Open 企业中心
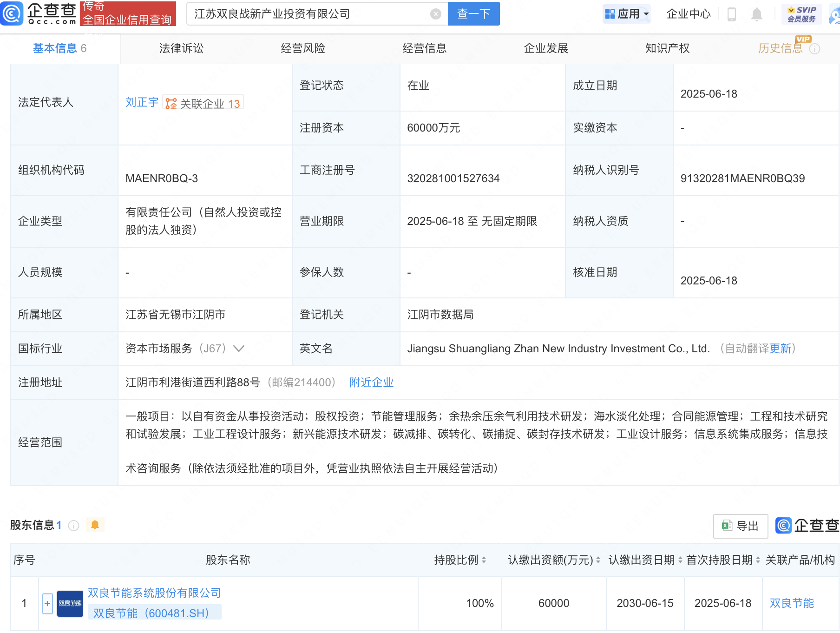The image size is (840, 633). click(x=688, y=14)
